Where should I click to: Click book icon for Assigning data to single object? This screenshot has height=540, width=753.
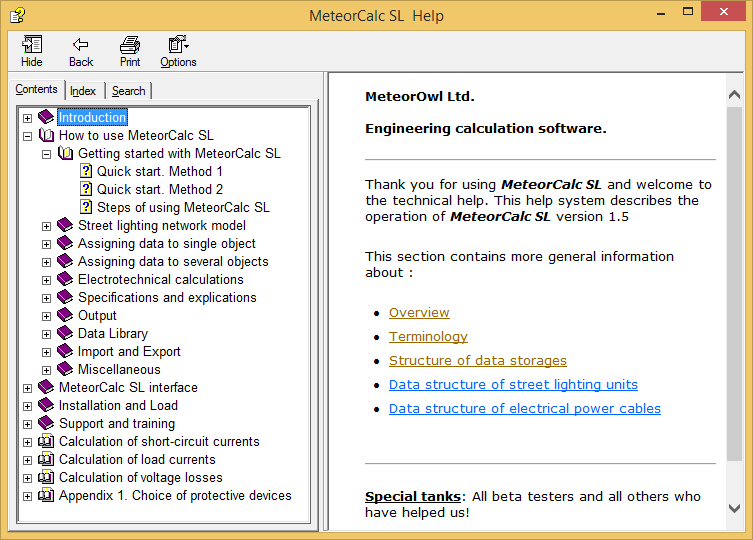(x=65, y=243)
